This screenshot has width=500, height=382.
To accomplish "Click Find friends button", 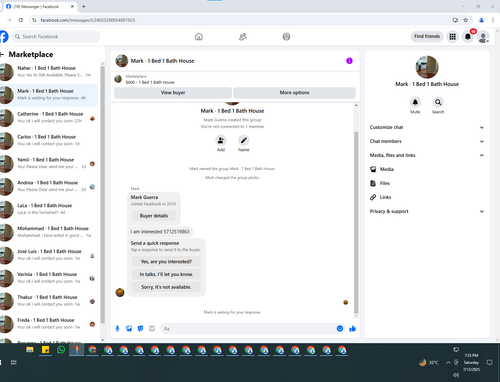I will (x=427, y=36).
